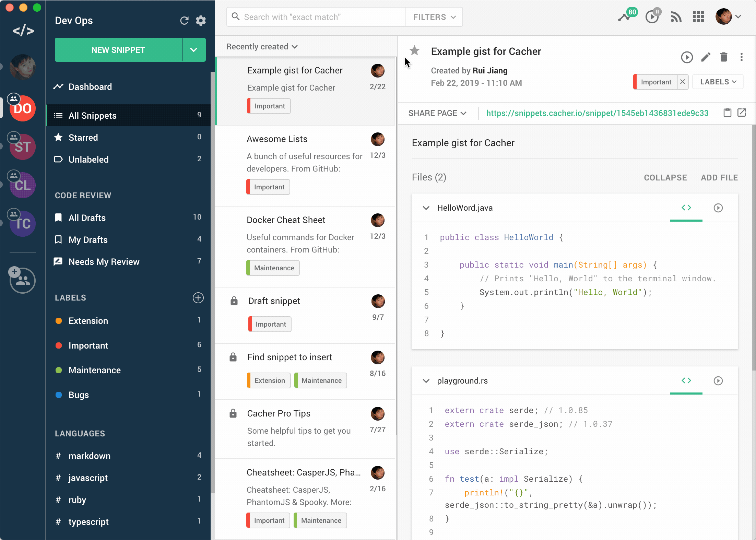This screenshot has height=540, width=756.
Task: Click the refresh icon beside Dev Ops
Action: tap(184, 21)
